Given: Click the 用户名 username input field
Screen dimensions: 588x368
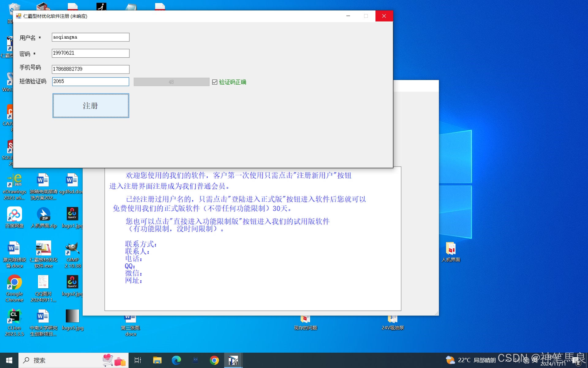Looking at the screenshot, I should point(90,37).
